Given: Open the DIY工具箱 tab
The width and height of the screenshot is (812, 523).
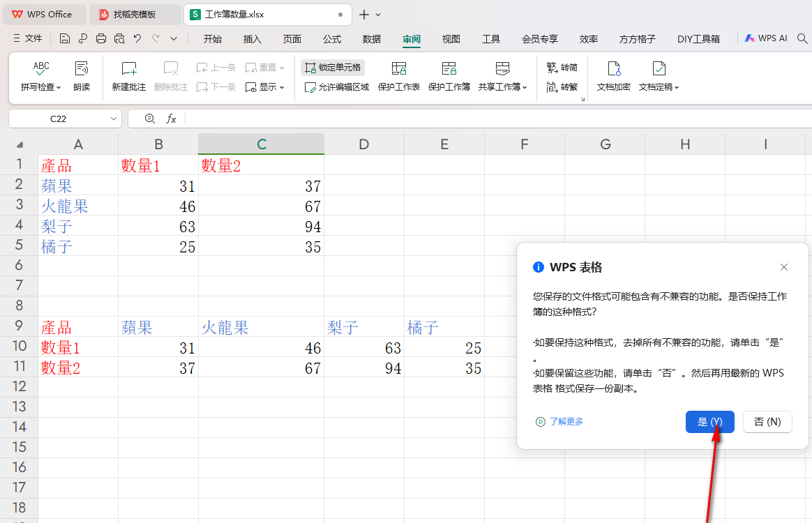Looking at the screenshot, I should pyautogui.click(x=698, y=39).
